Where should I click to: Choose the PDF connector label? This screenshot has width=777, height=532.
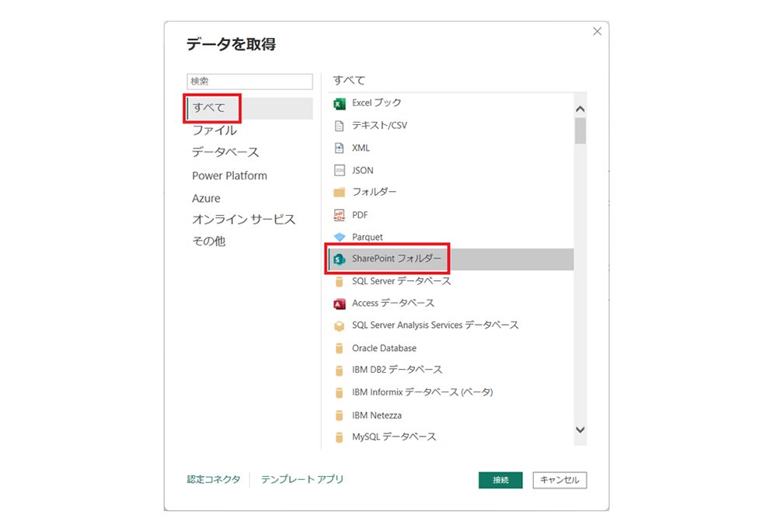click(360, 215)
